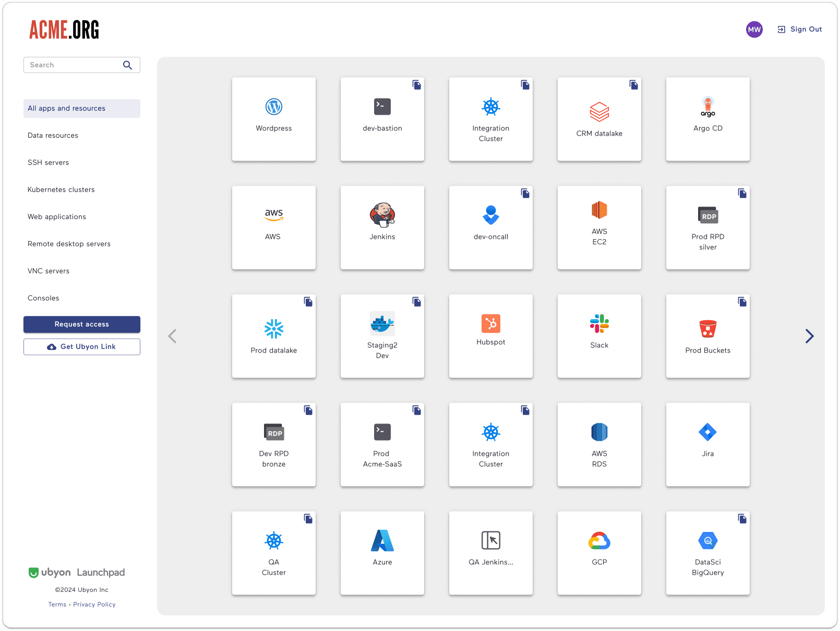Click the Sign Out link
Viewport: 840px width, 631px height.
[800, 30]
